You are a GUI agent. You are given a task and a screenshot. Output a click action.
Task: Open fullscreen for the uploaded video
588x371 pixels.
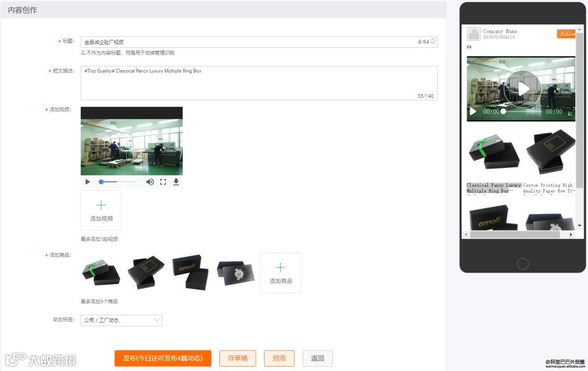tap(163, 182)
